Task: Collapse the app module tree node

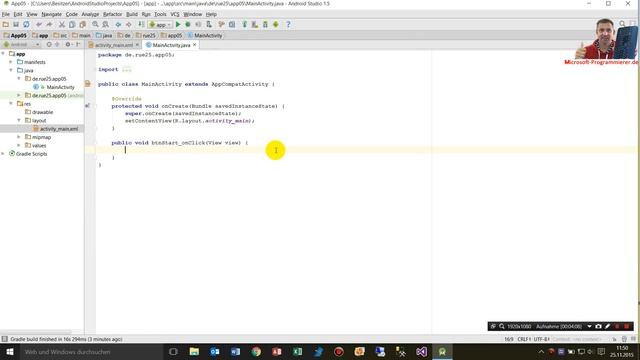Action: (3, 54)
